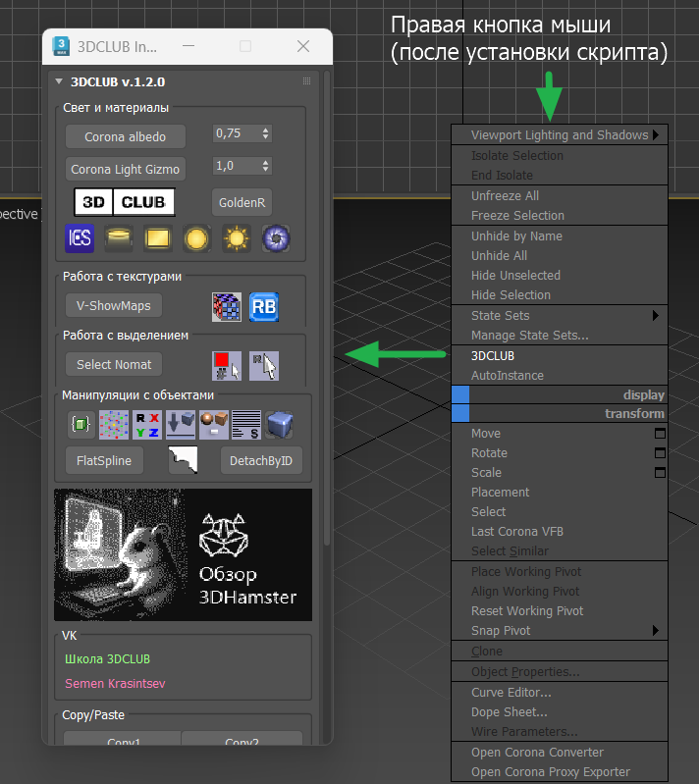Click the purple camera aperture icon
Viewport: 699px width, 784px height.
point(276,238)
